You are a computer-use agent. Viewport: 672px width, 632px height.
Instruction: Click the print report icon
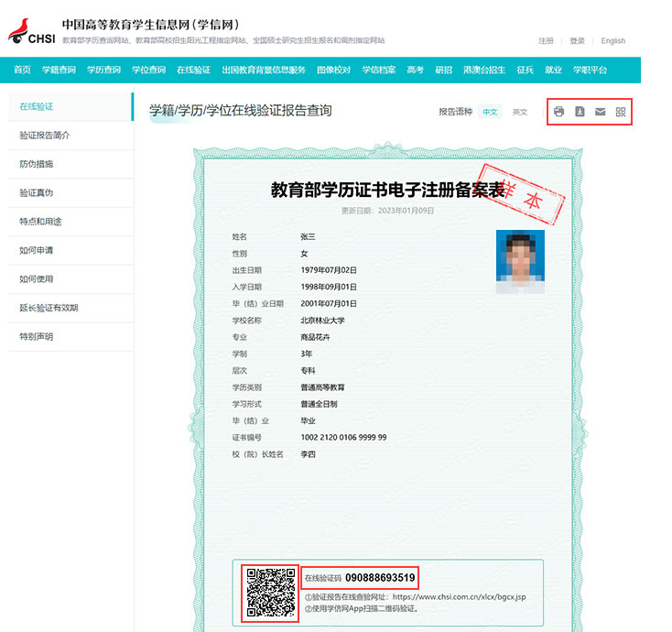point(558,112)
